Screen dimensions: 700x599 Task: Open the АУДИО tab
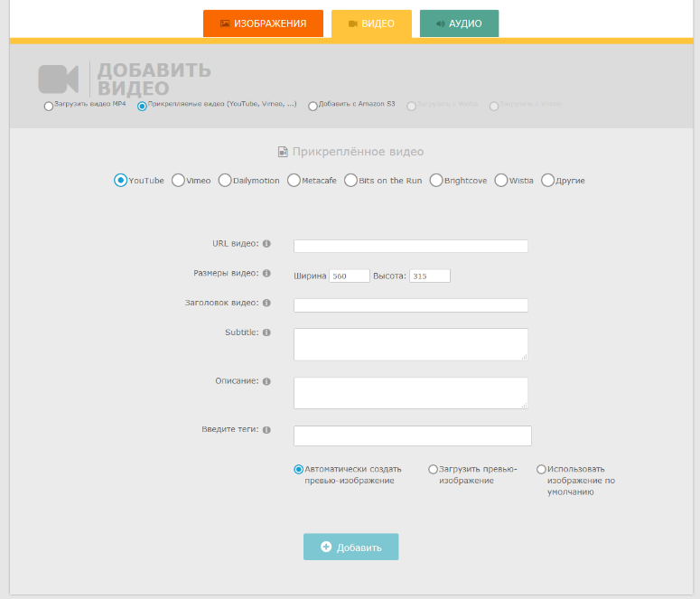pos(459,23)
